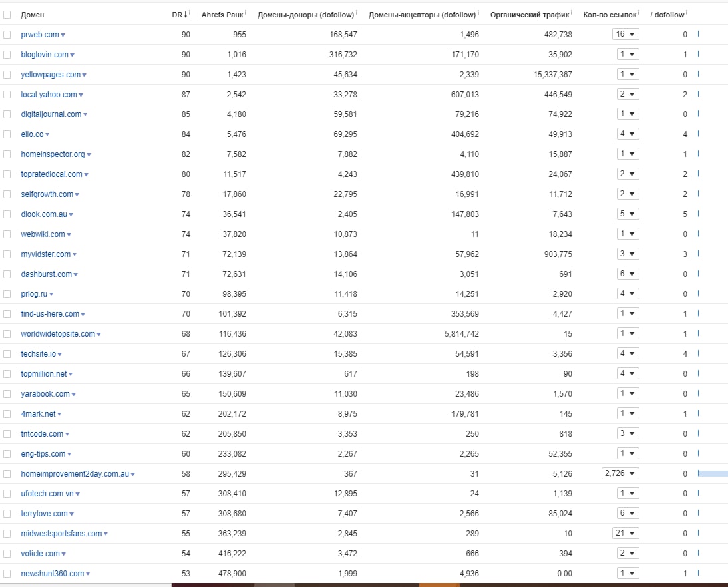Check the newshunt360.com row checkbox
Image resolution: width=728 pixels, height=587 pixels.
(x=7, y=574)
